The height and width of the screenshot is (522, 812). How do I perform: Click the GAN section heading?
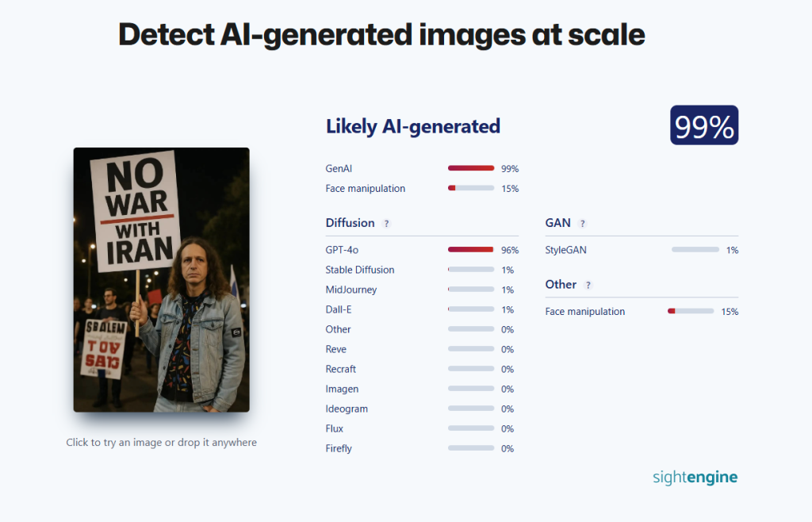click(557, 223)
